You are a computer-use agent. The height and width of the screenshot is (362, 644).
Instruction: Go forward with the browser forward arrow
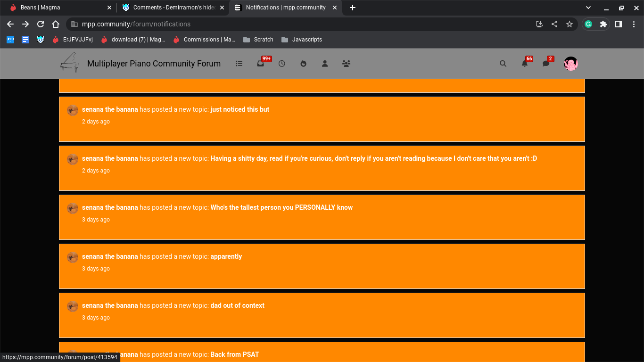[x=25, y=24]
